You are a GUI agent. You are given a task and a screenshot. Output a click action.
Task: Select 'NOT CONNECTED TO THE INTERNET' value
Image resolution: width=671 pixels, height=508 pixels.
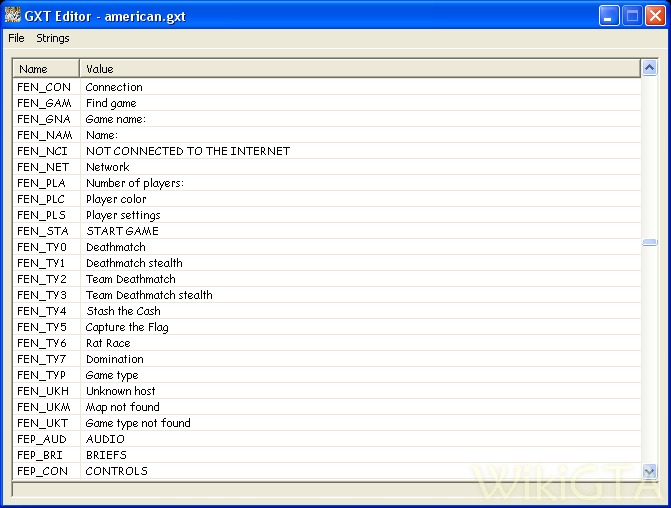click(188, 151)
